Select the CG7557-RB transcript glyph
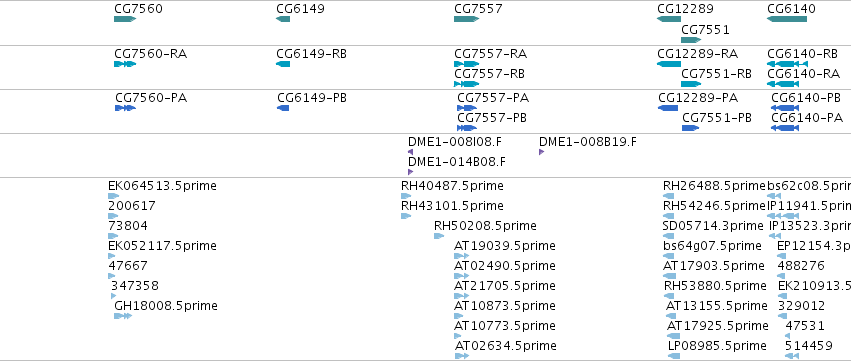851x361 pixels. [467, 84]
